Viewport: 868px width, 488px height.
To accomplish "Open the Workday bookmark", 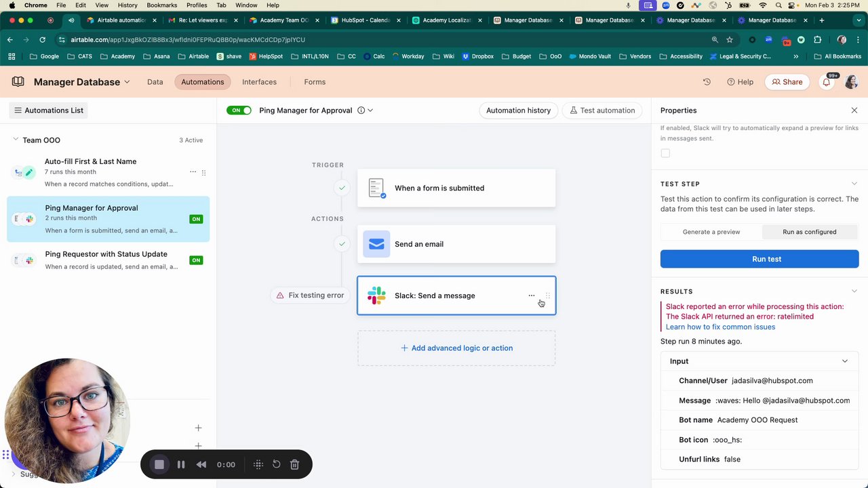I will (408, 56).
